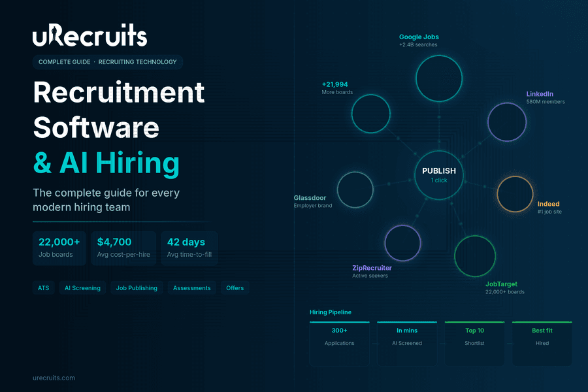The image size is (588, 392).
Task: Select the Indeed circle node
Action: click(515, 194)
